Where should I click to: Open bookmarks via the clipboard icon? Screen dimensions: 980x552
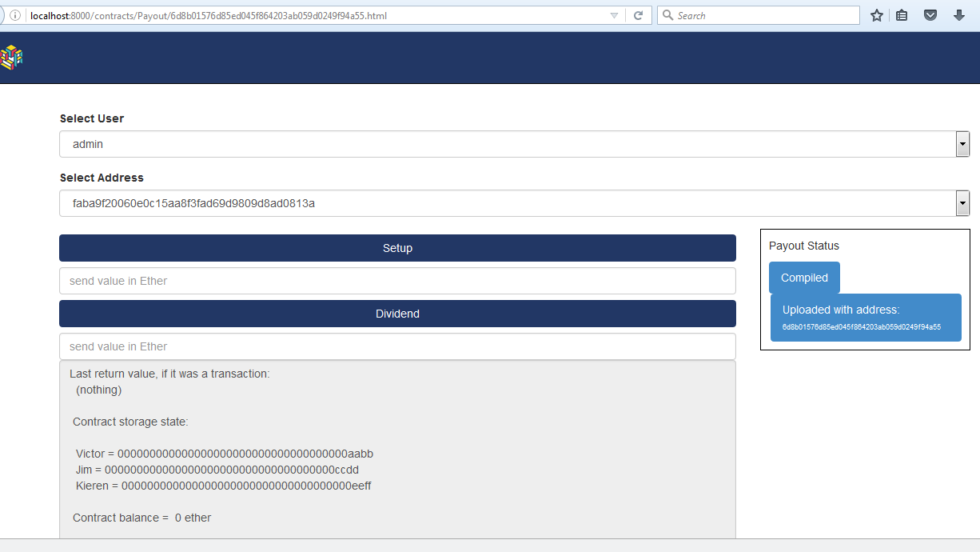pyautogui.click(x=902, y=14)
